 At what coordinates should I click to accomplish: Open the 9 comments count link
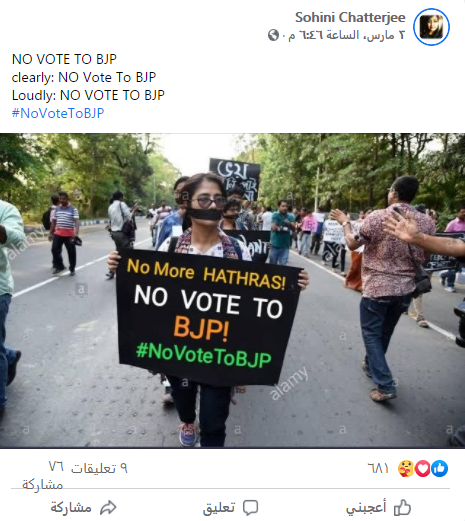(x=99, y=468)
